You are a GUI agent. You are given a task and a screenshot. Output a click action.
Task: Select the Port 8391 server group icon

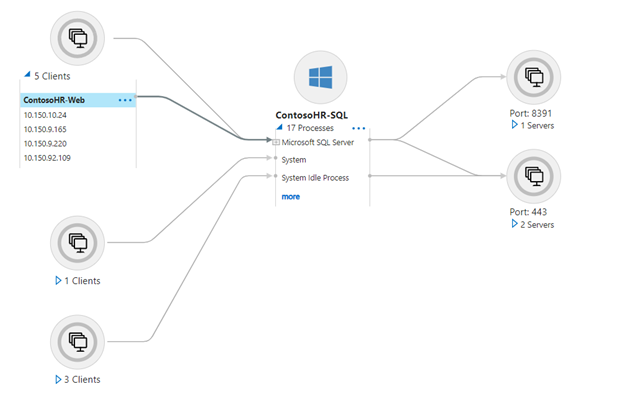tap(534, 77)
